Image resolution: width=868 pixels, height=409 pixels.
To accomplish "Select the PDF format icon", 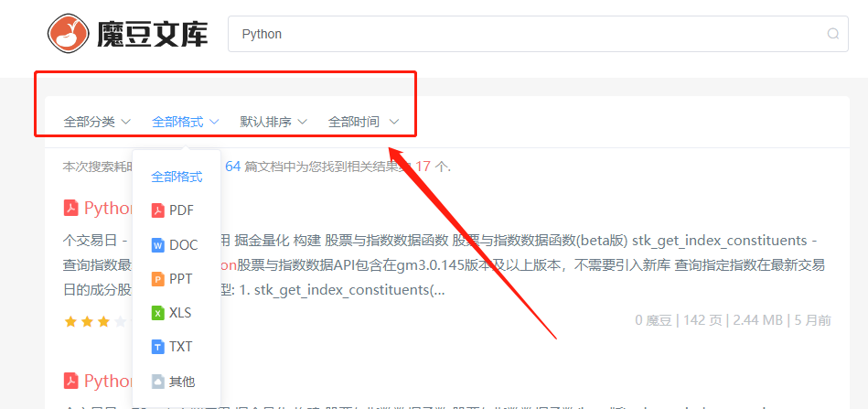I will [x=157, y=210].
